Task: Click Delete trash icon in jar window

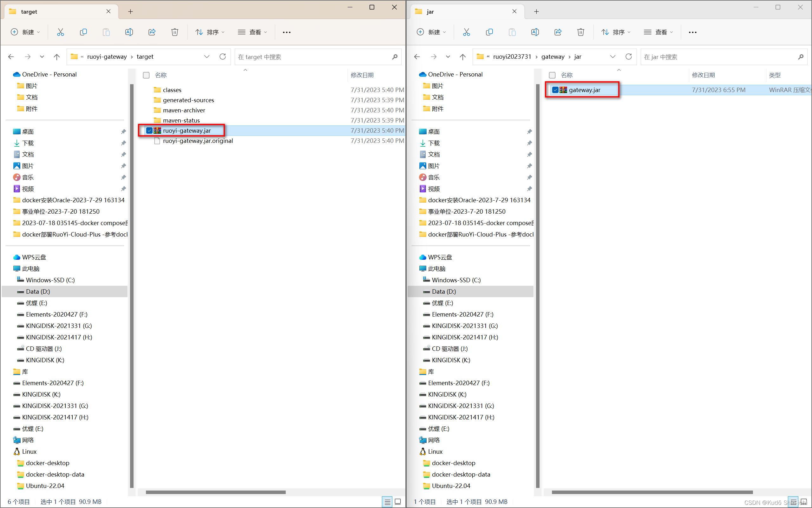Action: [581, 32]
